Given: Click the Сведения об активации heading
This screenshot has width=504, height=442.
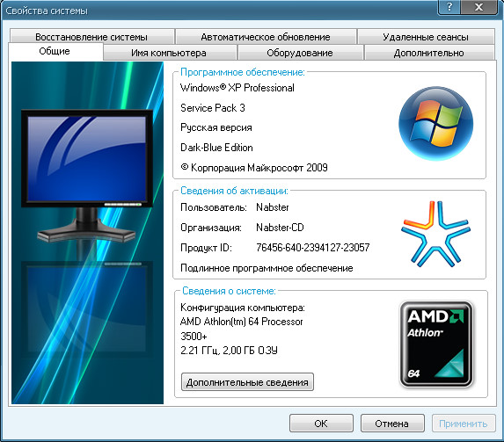Looking at the screenshot, I should click(x=234, y=191).
